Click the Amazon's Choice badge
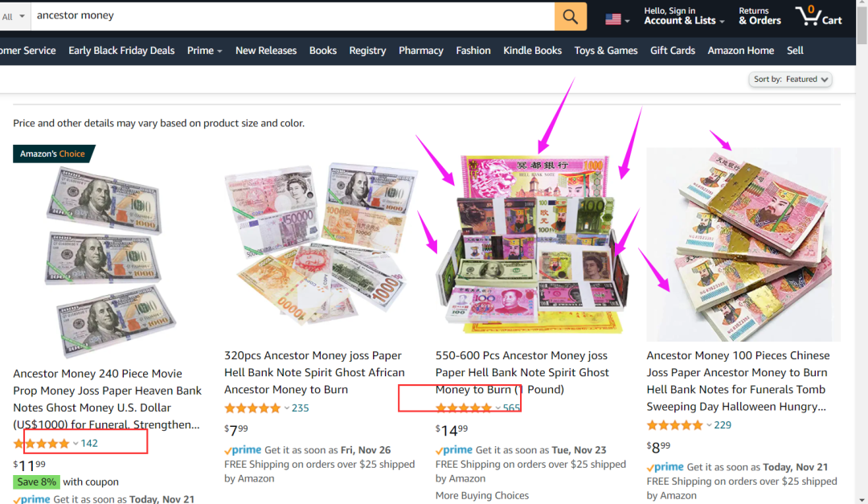 point(52,154)
